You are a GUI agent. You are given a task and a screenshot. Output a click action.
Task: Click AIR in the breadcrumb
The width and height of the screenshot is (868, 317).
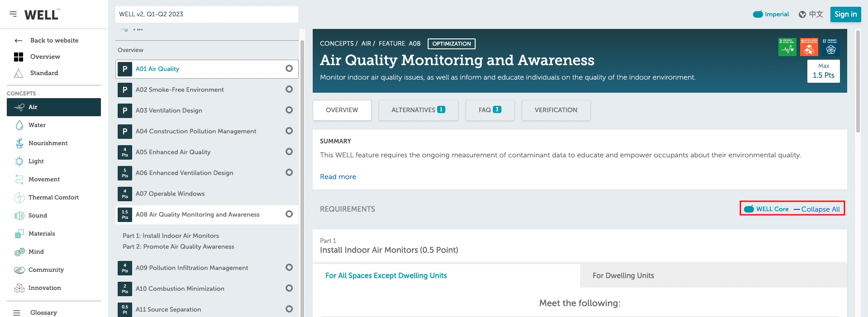(366, 44)
